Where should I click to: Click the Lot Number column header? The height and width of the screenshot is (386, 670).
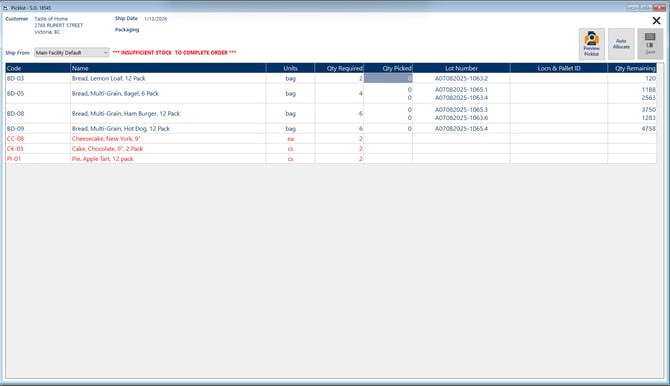[x=461, y=68]
